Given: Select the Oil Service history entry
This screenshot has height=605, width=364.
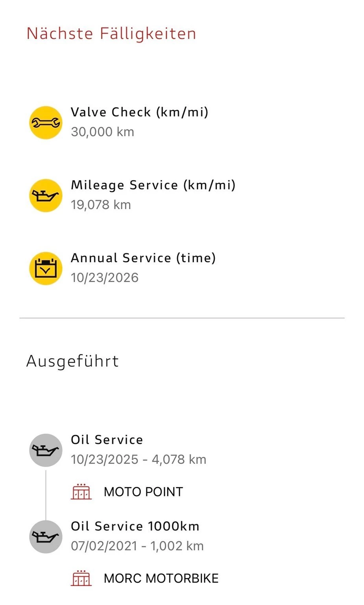Looking at the screenshot, I should pyautogui.click(x=107, y=440).
